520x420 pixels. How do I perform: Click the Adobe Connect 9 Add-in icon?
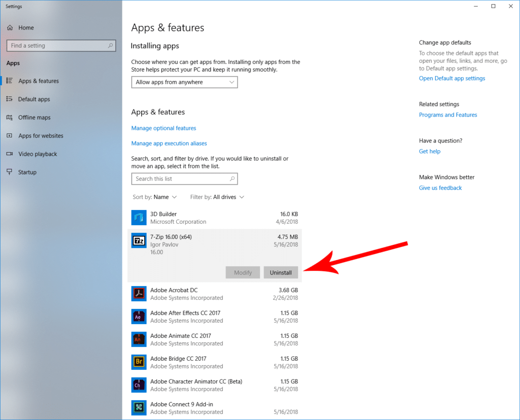click(x=139, y=408)
